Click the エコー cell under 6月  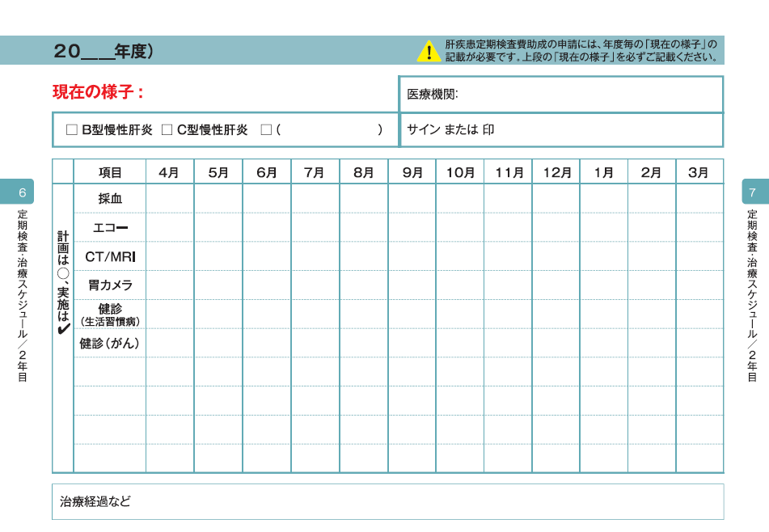tap(267, 227)
